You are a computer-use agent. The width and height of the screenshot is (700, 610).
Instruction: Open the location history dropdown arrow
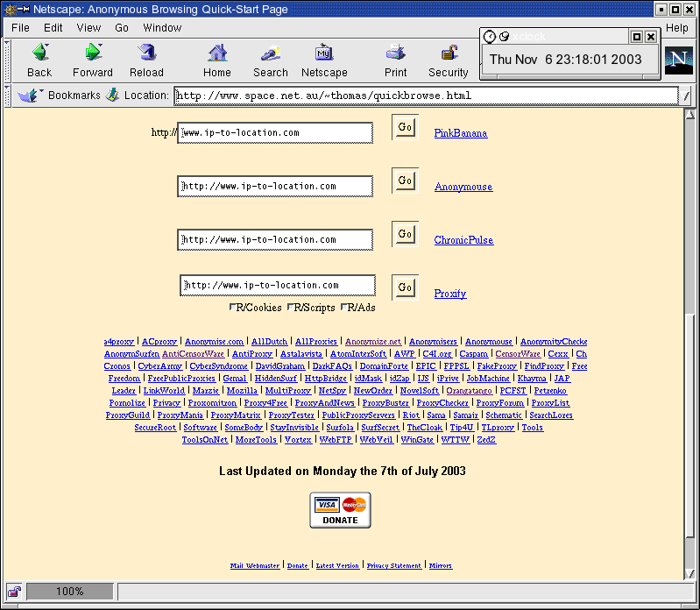pos(685,96)
